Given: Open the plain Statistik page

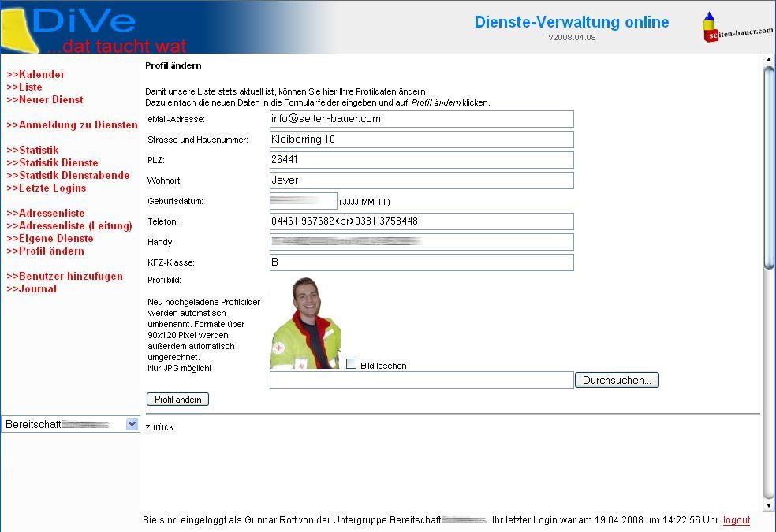Looking at the screenshot, I should [x=32, y=151].
